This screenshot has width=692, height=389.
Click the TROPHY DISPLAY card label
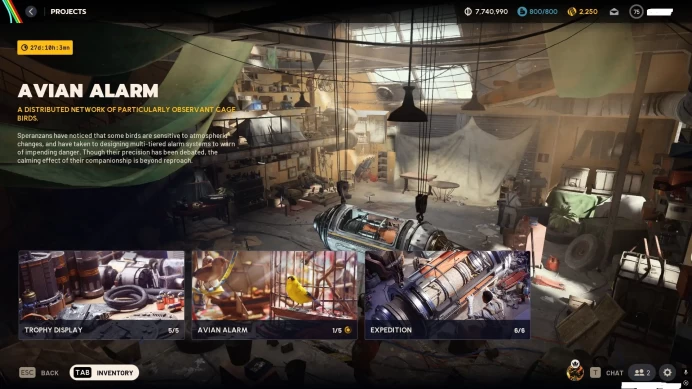click(53, 330)
